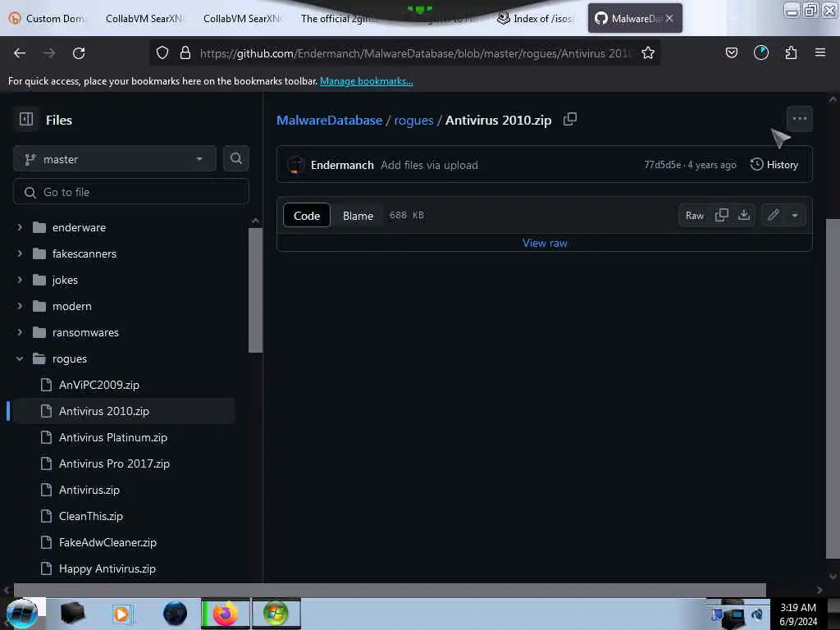Click the dark globe taskbar icon

176,614
